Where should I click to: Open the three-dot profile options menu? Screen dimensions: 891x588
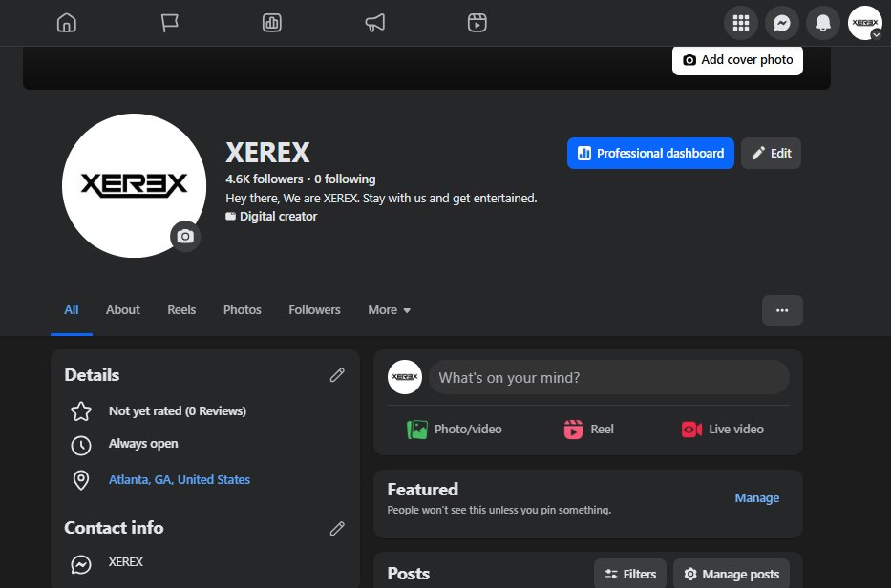tap(782, 310)
